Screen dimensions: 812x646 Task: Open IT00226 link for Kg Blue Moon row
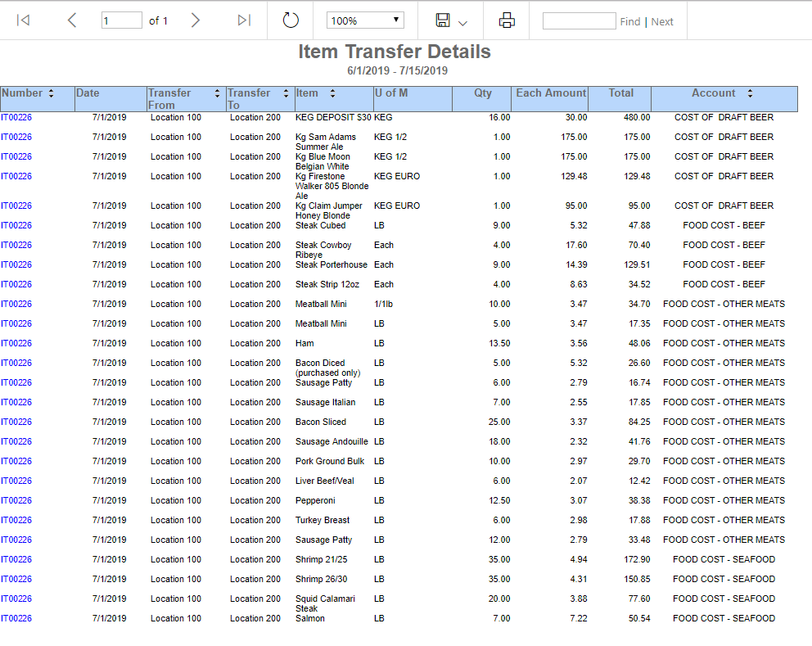pyautogui.click(x=16, y=157)
